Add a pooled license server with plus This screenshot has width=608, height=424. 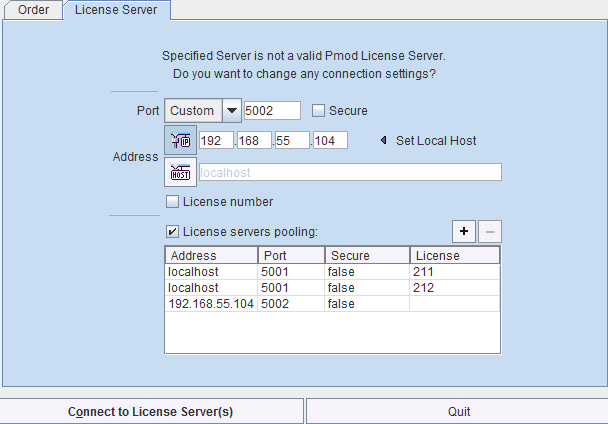tap(464, 232)
